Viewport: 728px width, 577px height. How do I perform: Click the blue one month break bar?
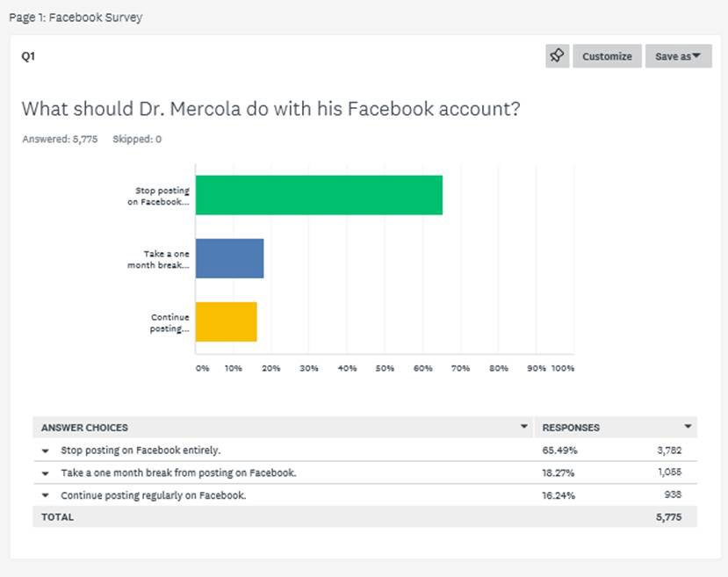click(229, 258)
